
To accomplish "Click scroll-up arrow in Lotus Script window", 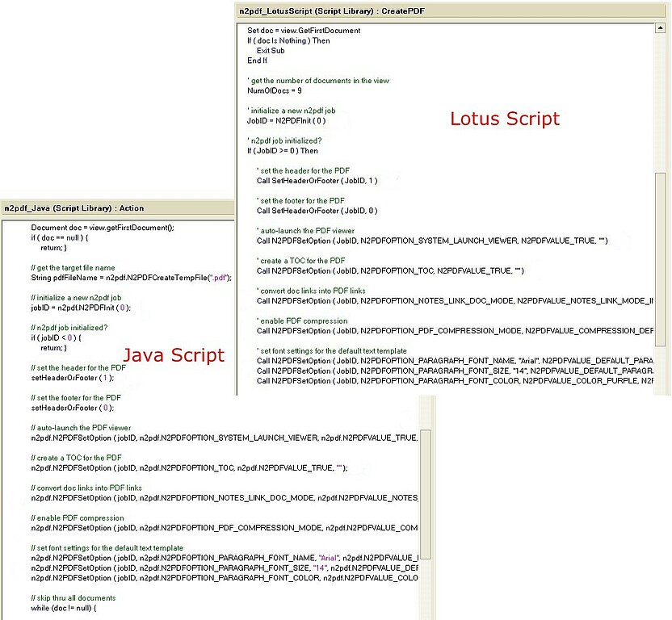I will click(x=661, y=28).
